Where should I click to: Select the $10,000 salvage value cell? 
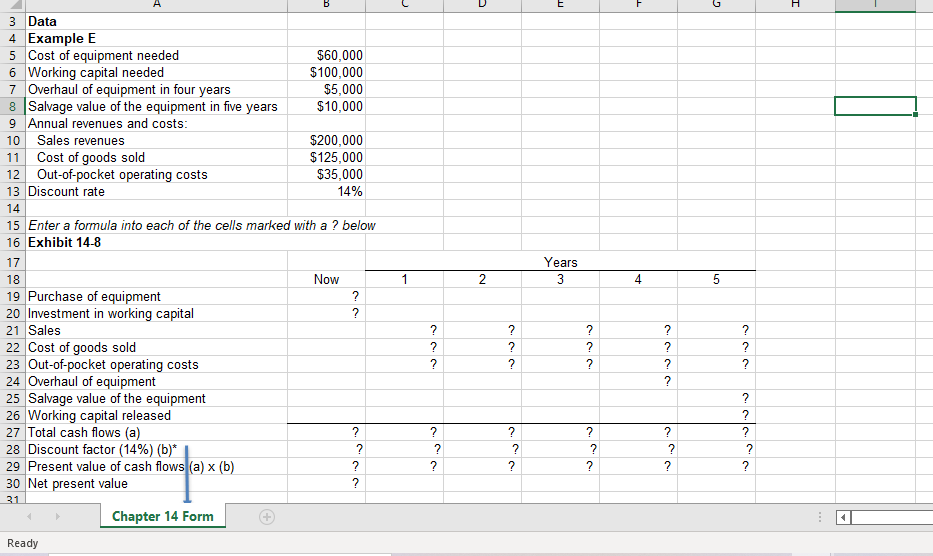326,107
